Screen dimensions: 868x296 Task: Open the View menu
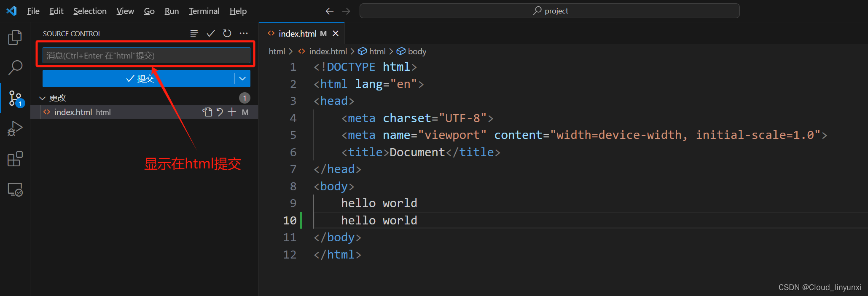click(x=125, y=11)
